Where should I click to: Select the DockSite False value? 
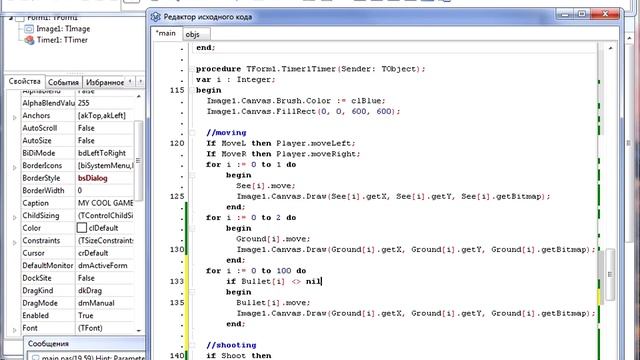(105, 278)
